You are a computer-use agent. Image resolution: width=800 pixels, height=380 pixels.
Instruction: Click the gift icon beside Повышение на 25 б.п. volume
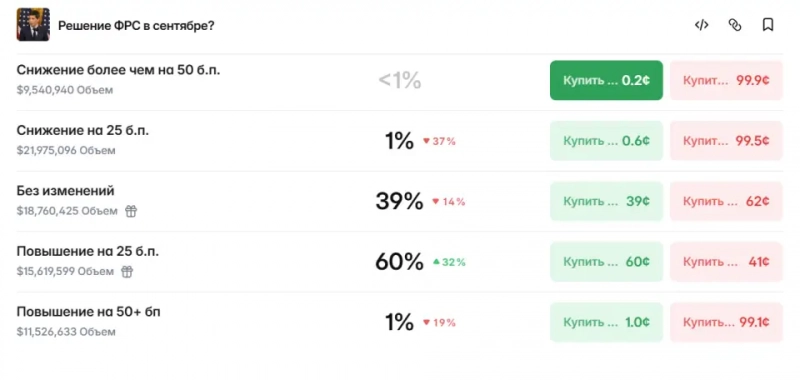[x=127, y=272]
